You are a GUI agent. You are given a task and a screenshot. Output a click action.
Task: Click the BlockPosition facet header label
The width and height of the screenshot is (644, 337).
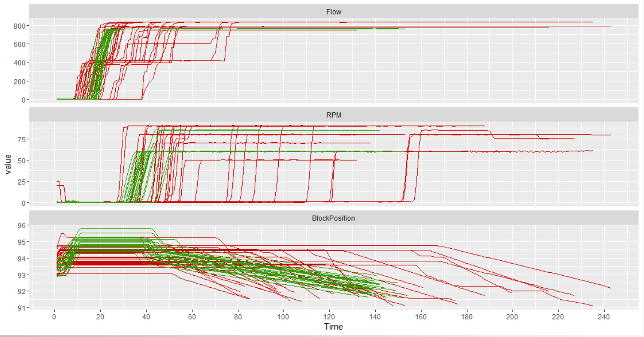coord(333,218)
